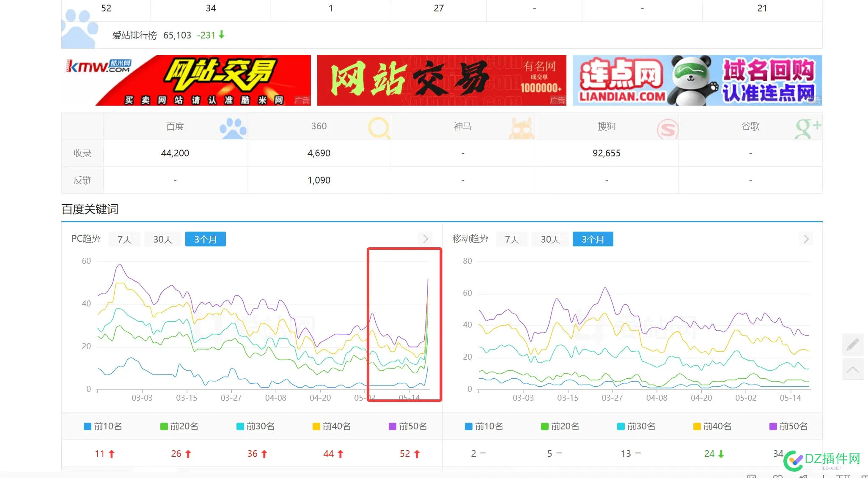The width and height of the screenshot is (868, 478).
Task: Click the Baidu paw logo beside 爱站排行榜
Action: click(x=79, y=29)
